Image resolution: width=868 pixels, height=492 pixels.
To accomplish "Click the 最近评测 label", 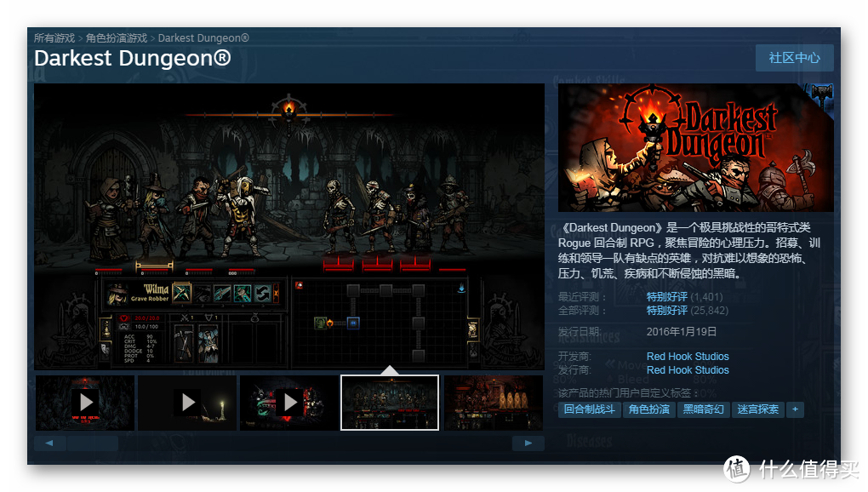I will click(582, 297).
